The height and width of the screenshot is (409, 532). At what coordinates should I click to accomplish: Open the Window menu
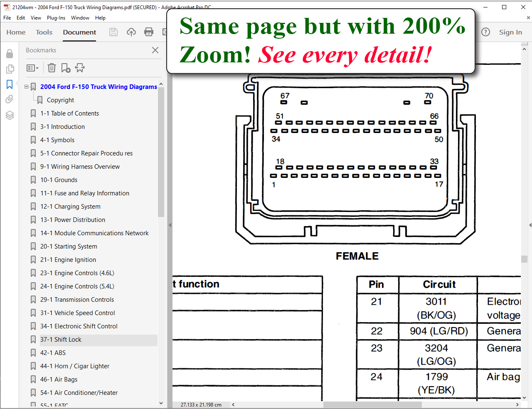[x=80, y=18]
